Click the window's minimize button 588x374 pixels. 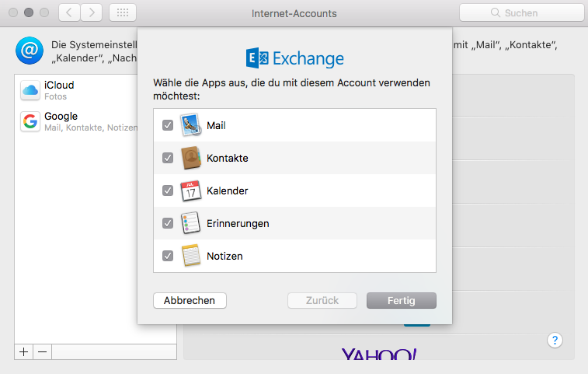tap(29, 12)
